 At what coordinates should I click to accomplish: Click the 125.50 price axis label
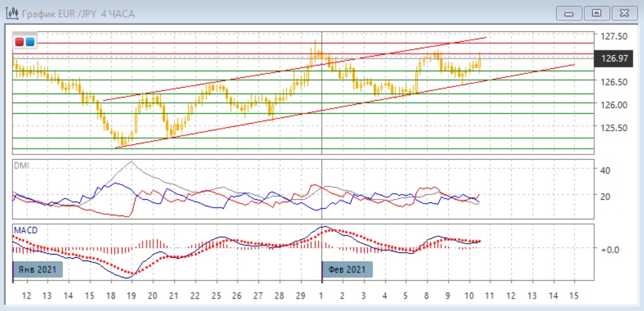point(614,128)
